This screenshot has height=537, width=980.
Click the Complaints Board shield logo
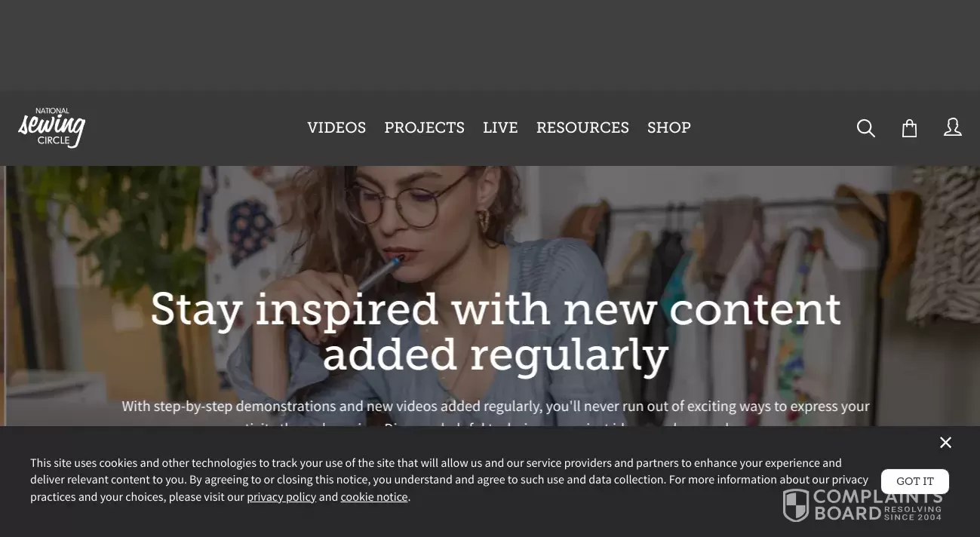pos(795,505)
